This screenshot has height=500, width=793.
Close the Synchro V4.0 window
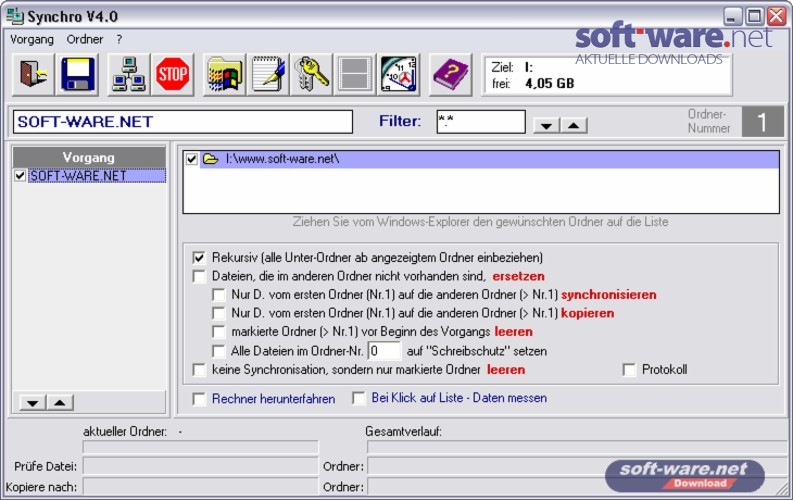pos(776,16)
